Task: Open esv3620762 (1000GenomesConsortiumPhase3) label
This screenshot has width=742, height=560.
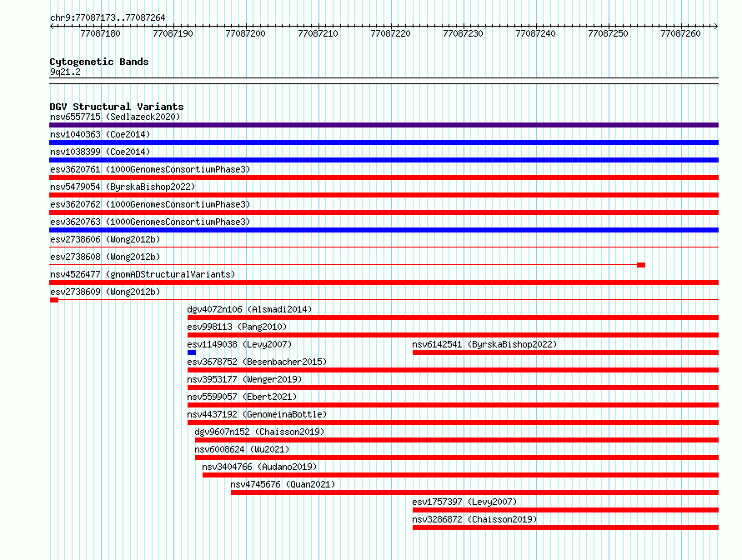Action: (150, 204)
